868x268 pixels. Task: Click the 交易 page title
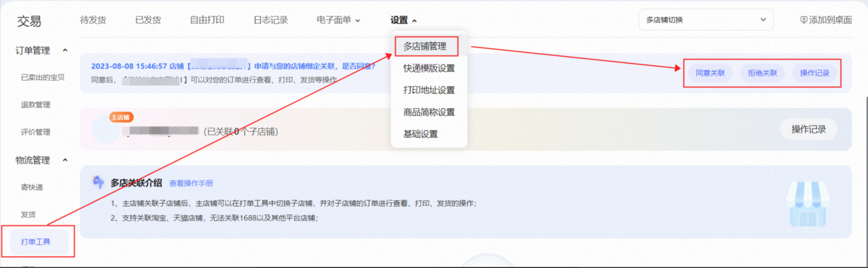coord(29,21)
